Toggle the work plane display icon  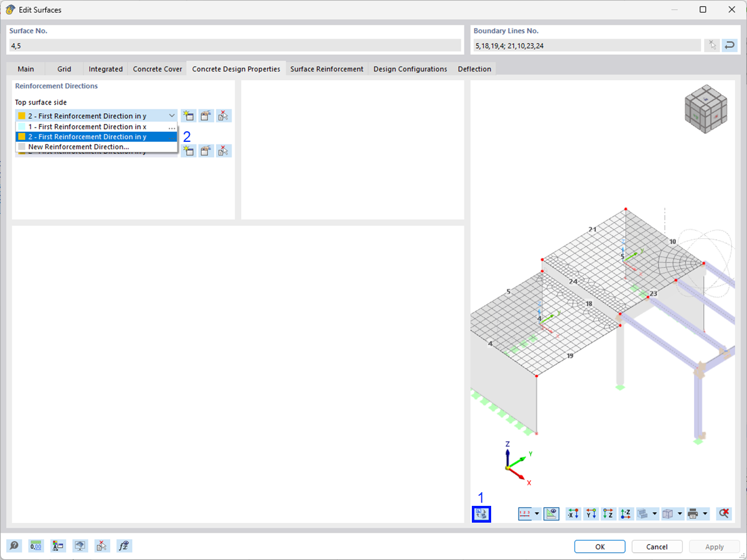point(551,513)
